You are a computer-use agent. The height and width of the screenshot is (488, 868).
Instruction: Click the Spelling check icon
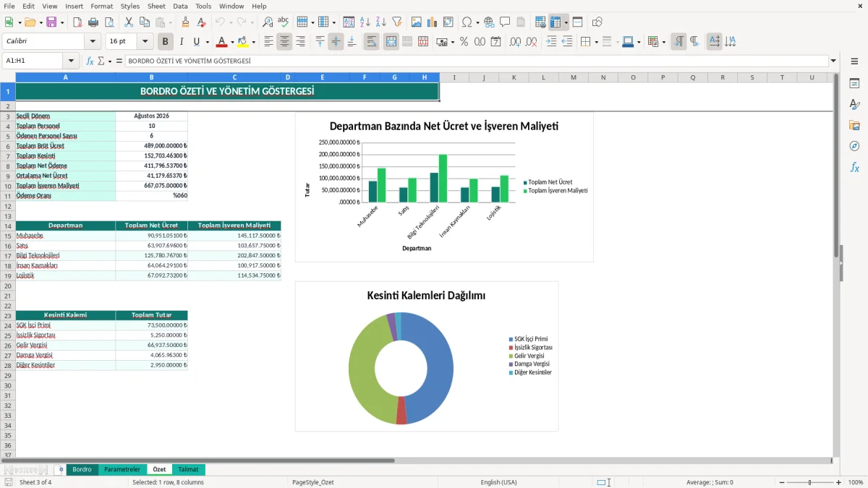point(284,22)
